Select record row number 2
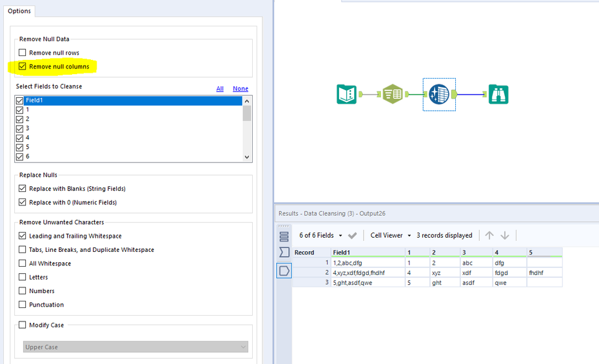The width and height of the screenshot is (599, 364). click(x=311, y=273)
